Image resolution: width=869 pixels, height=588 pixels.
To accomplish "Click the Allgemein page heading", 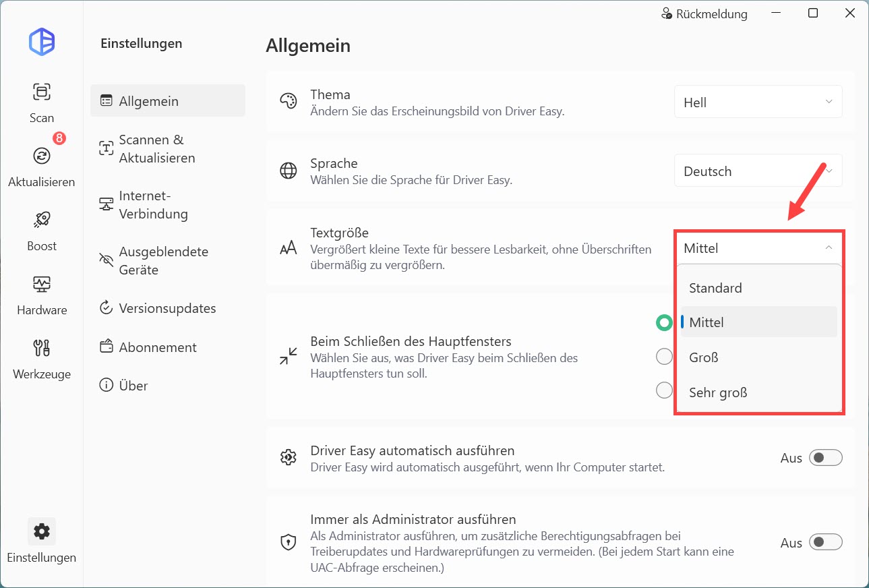I will [308, 46].
